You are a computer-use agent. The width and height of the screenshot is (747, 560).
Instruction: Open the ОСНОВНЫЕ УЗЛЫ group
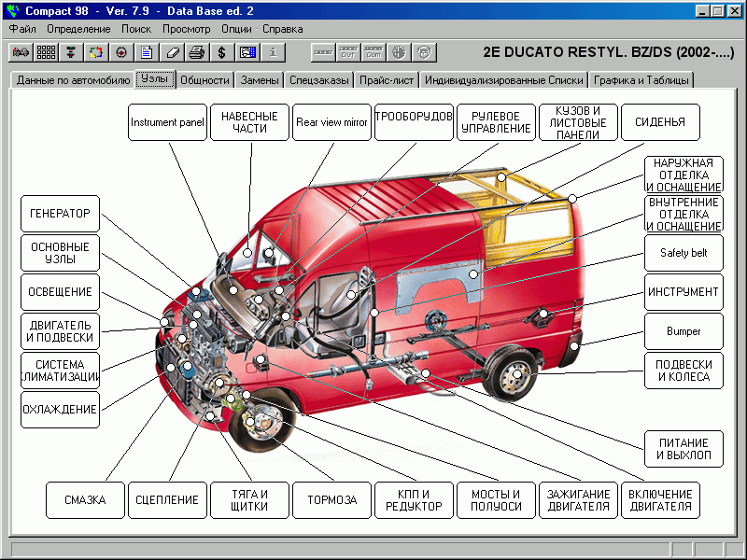[60, 253]
